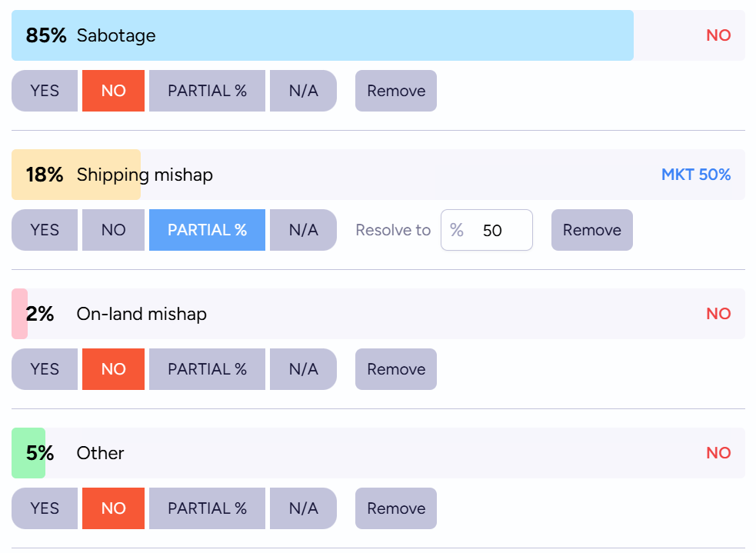Select YES for Other
The width and height of the screenshot is (756, 553).
tap(45, 508)
